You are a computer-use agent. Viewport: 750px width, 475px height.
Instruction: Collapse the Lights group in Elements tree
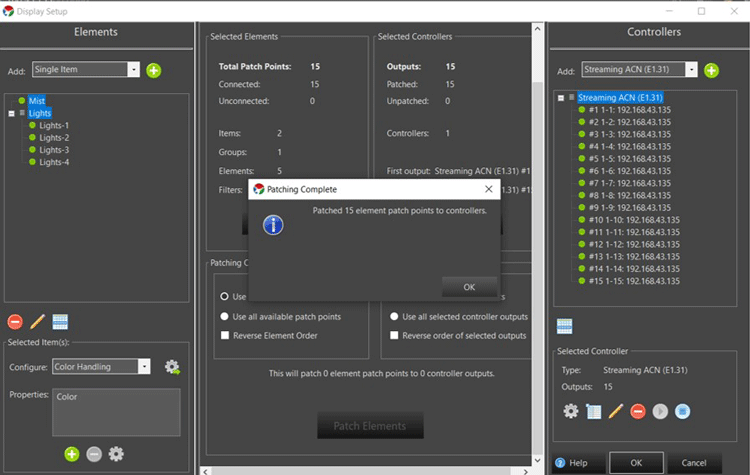pyautogui.click(x=10, y=113)
